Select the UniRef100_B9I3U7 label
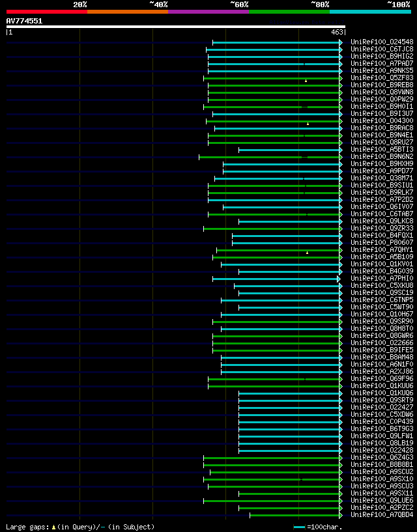Viewport: 417px width, 532px height. click(x=382, y=114)
